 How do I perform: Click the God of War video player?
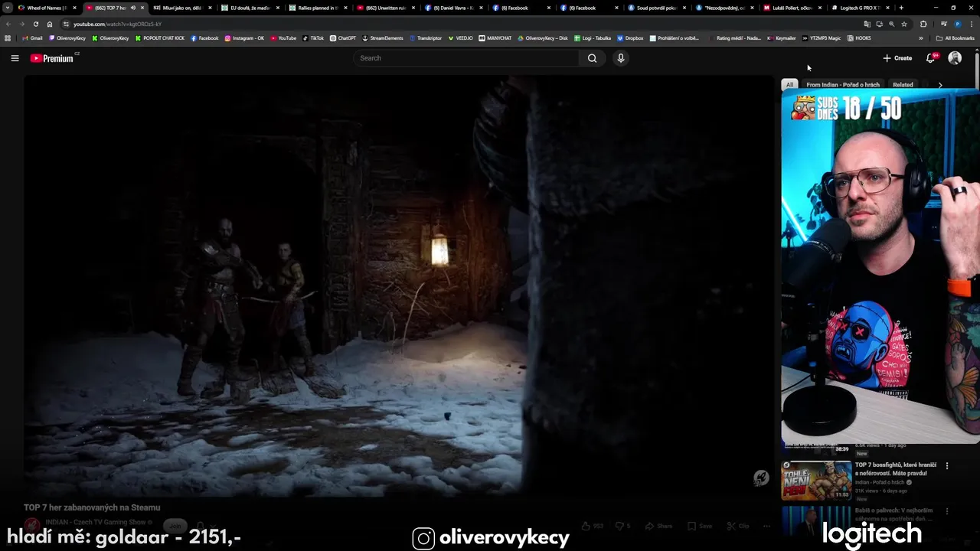pos(399,285)
